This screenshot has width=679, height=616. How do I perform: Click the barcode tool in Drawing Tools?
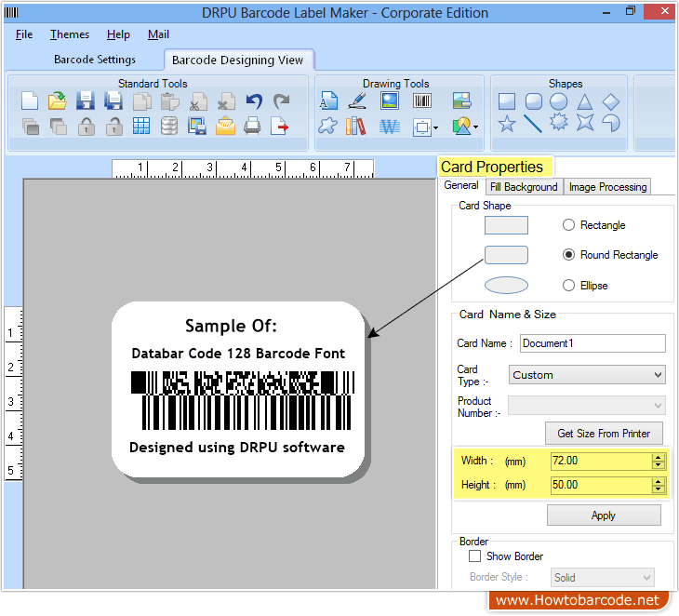421,101
